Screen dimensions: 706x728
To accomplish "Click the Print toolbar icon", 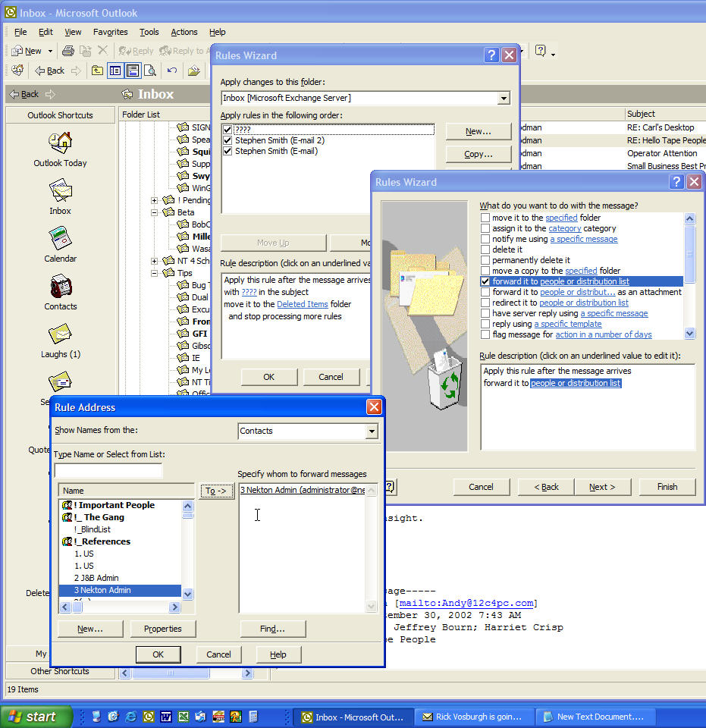I will 68,51.
